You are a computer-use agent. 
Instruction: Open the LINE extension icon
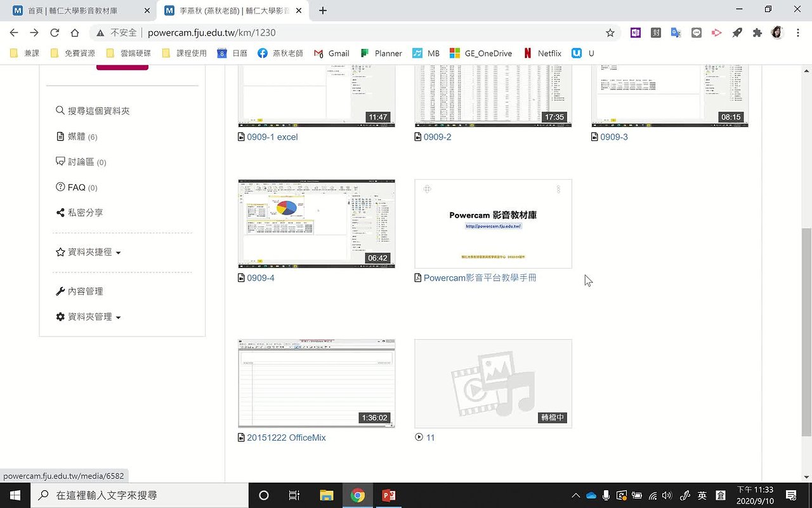click(697, 32)
